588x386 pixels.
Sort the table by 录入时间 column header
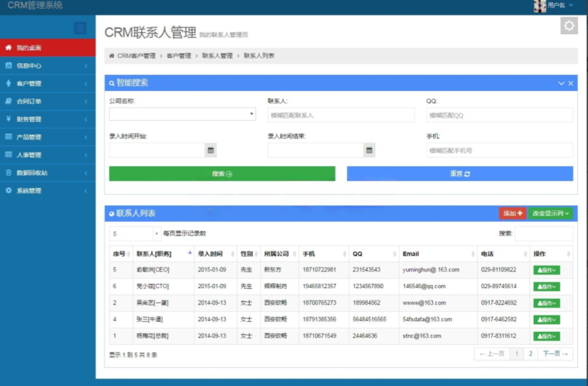click(x=212, y=253)
